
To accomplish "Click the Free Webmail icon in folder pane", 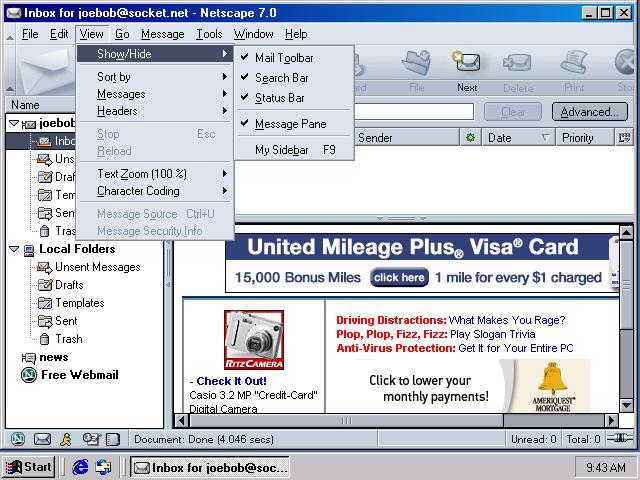I will click(29, 375).
